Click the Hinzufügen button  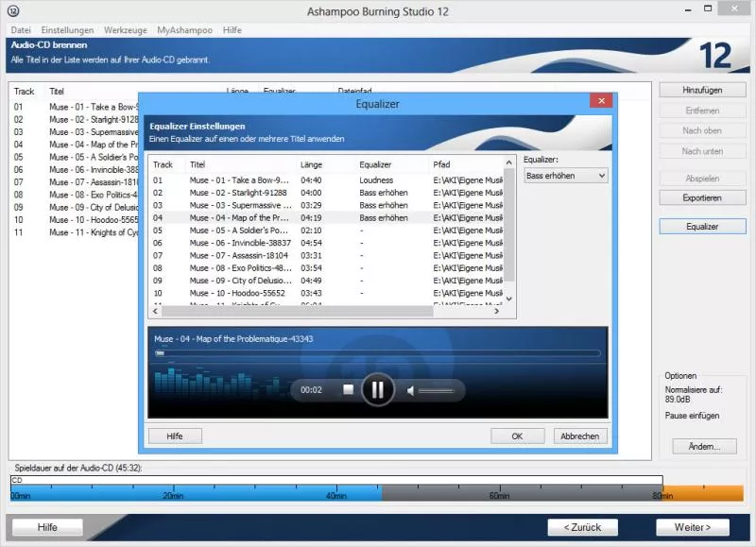click(x=702, y=90)
